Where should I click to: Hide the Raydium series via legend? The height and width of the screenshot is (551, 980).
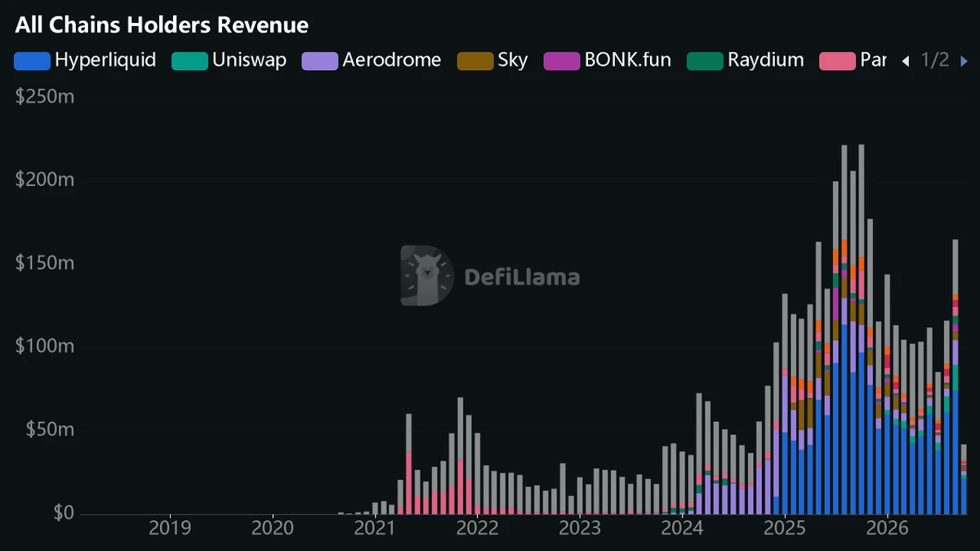[x=746, y=60]
